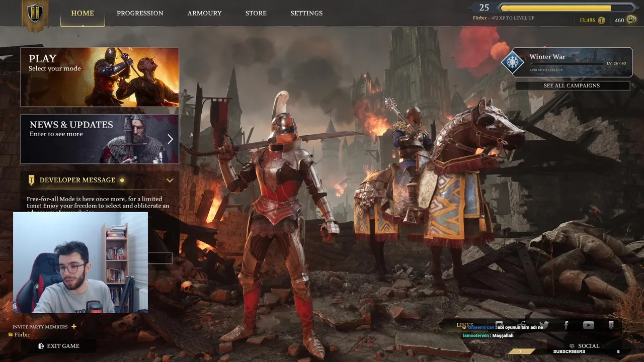Collapse the Developer Message section
Viewport: 644px width, 362px height.
170,180
